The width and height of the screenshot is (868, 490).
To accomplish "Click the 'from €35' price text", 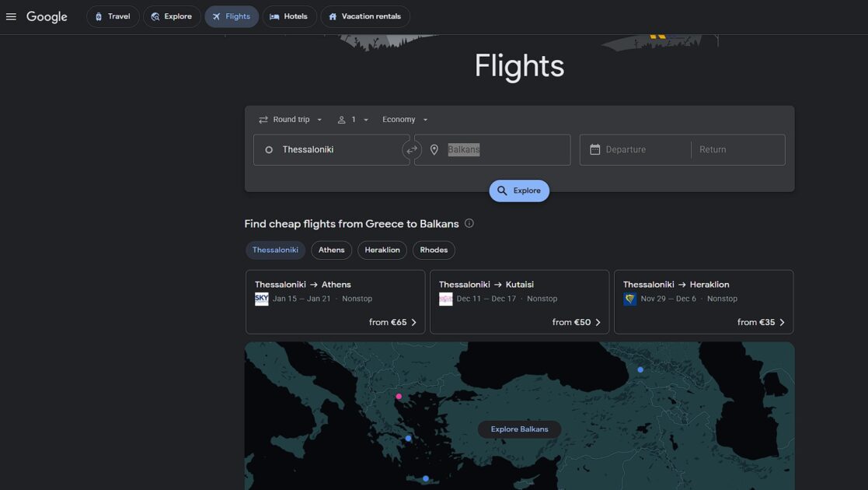I will (x=755, y=322).
